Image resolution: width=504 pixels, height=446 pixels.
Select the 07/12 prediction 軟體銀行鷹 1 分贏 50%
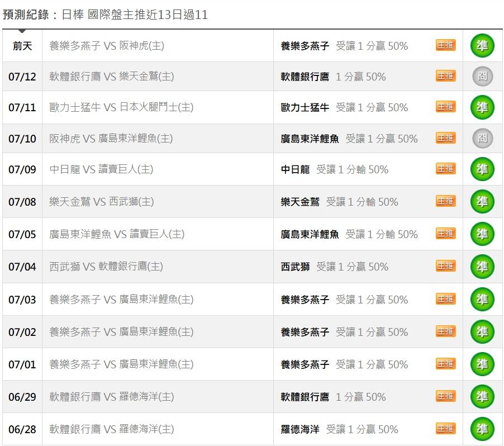(334, 77)
